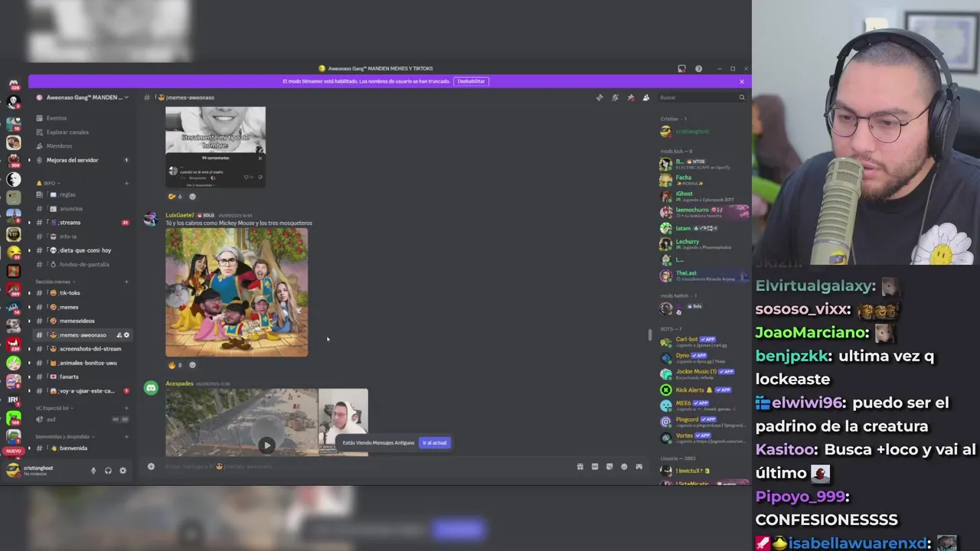Open the dieta-que-comi-hoy channel
Image resolution: width=980 pixels, height=551 pixels.
tap(81, 250)
